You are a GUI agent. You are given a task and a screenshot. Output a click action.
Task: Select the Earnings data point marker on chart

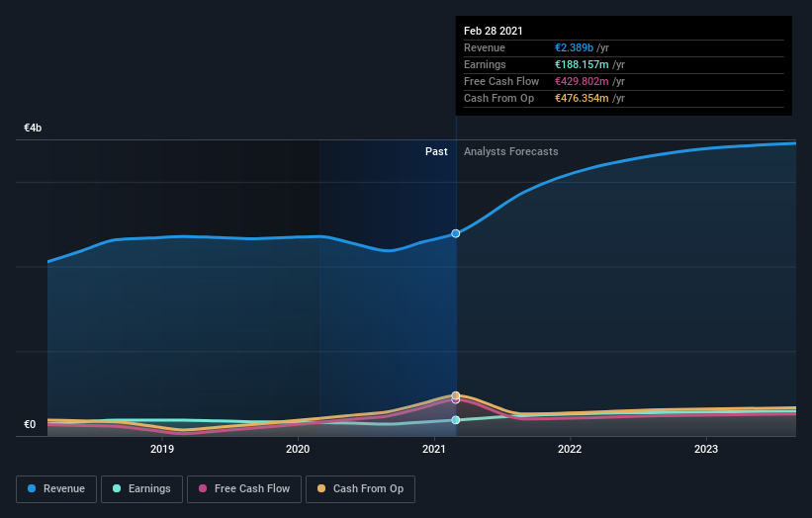coord(456,420)
